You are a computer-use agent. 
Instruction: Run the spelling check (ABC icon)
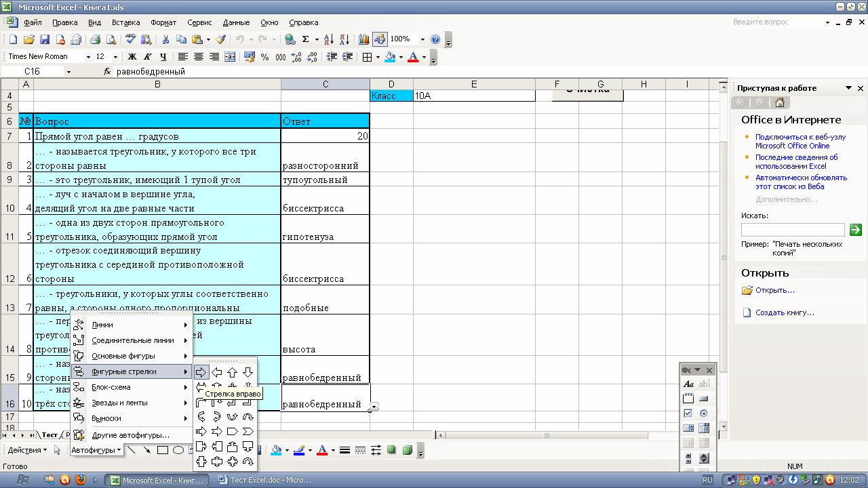[131, 39]
